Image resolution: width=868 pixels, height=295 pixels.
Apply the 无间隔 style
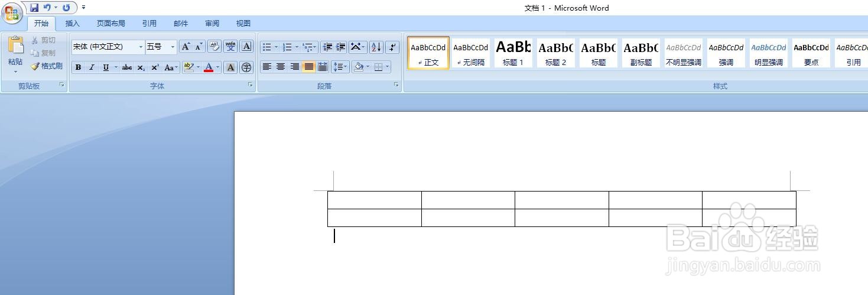pos(471,53)
